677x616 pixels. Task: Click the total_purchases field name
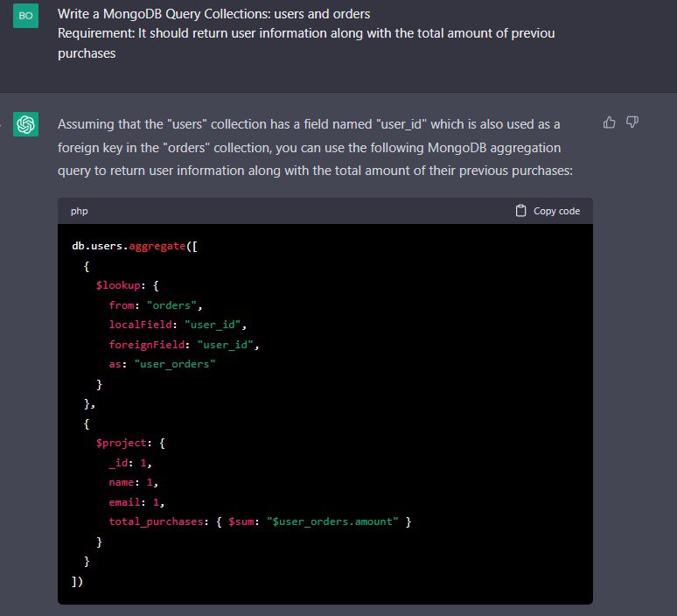pyautogui.click(x=156, y=521)
